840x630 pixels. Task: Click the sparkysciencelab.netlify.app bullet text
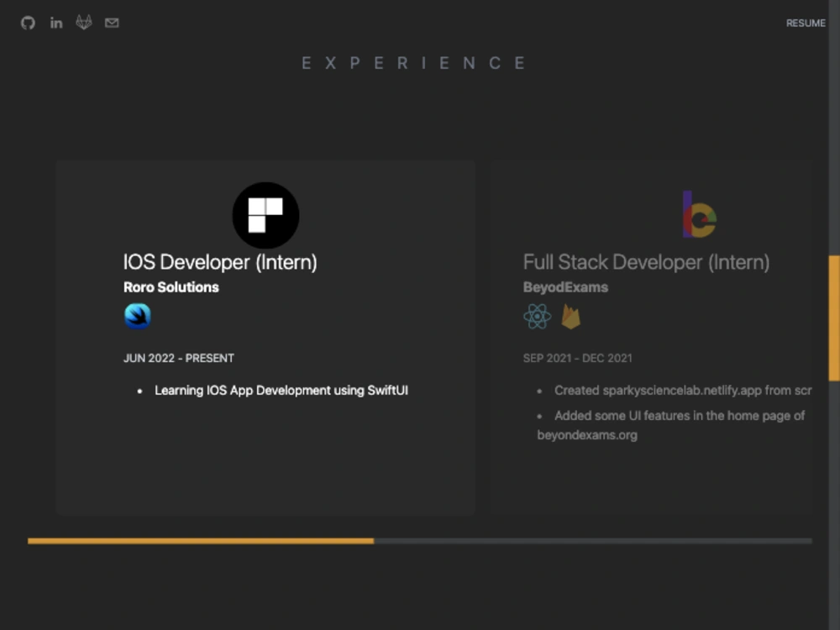pos(683,391)
